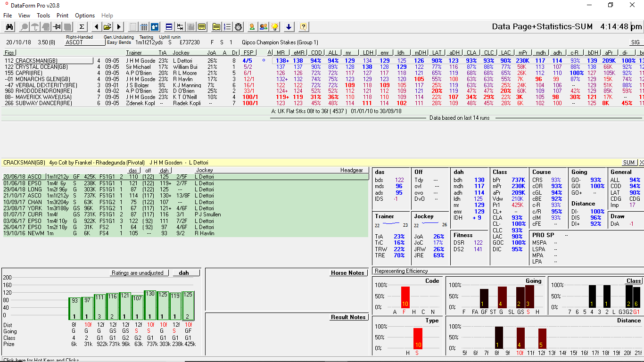Open a race with the folder icon

(107, 27)
